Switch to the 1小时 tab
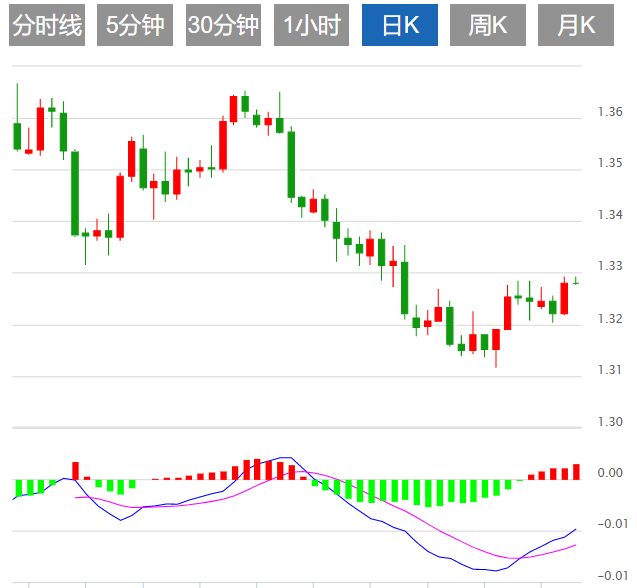637x588 pixels. pos(311,26)
